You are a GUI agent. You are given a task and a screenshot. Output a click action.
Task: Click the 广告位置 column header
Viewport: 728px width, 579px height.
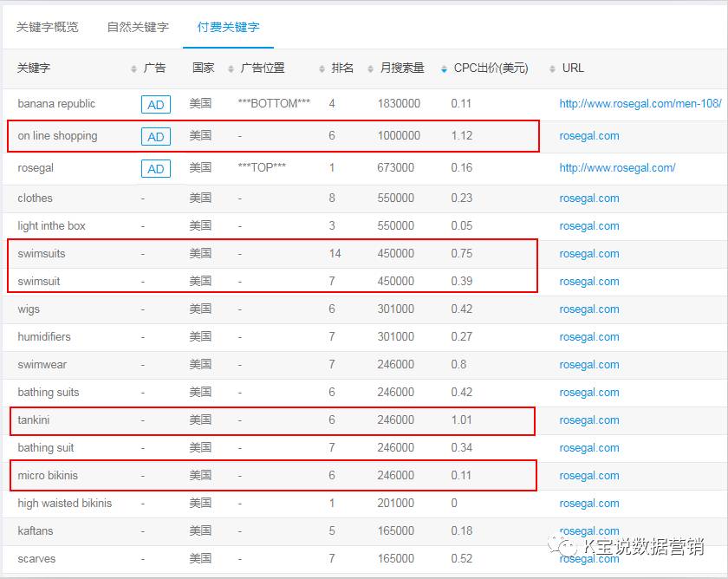coord(263,68)
